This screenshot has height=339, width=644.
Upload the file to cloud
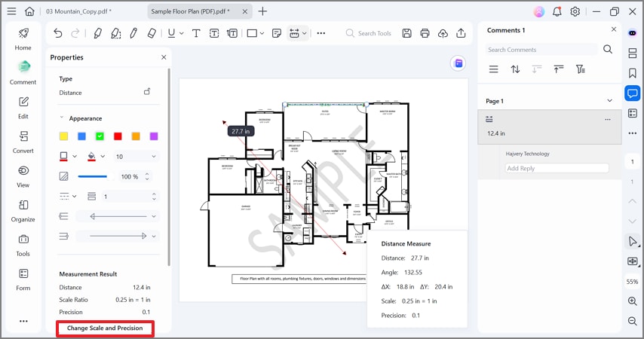pos(443,33)
